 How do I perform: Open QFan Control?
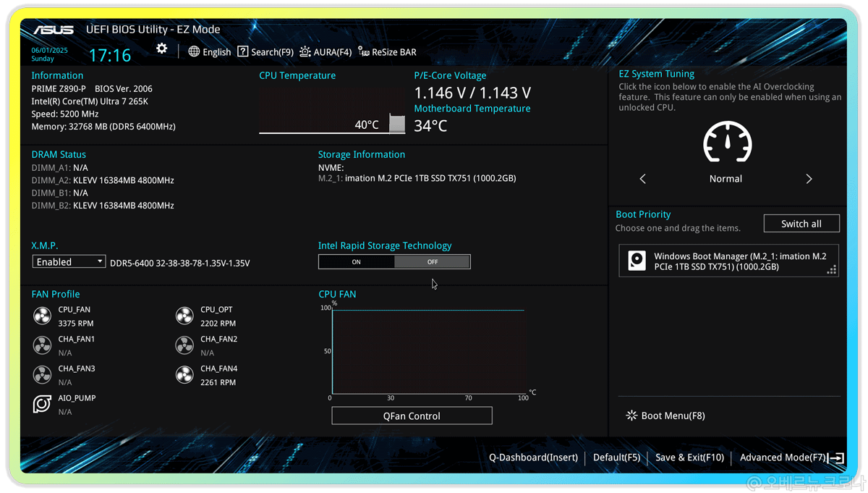[x=412, y=416]
